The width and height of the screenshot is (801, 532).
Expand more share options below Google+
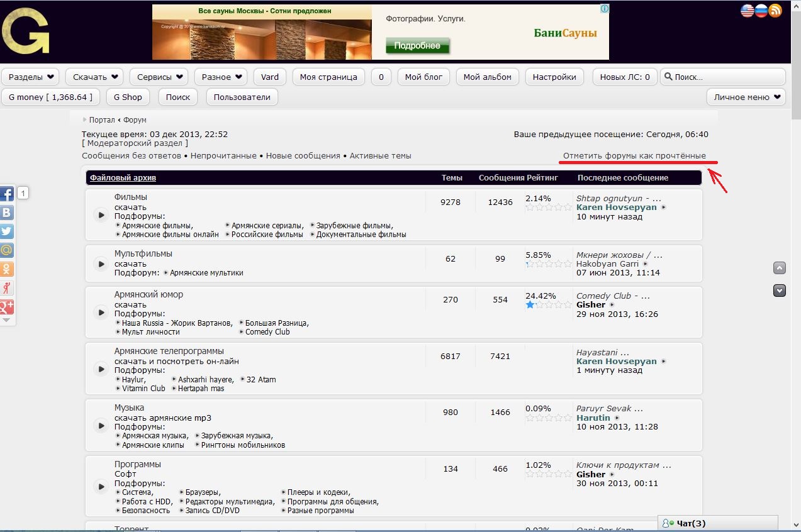click(x=6, y=321)
